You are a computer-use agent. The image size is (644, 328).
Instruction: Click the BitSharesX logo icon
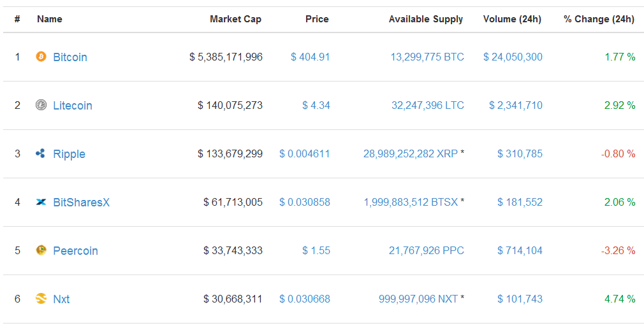coord(41,202)
